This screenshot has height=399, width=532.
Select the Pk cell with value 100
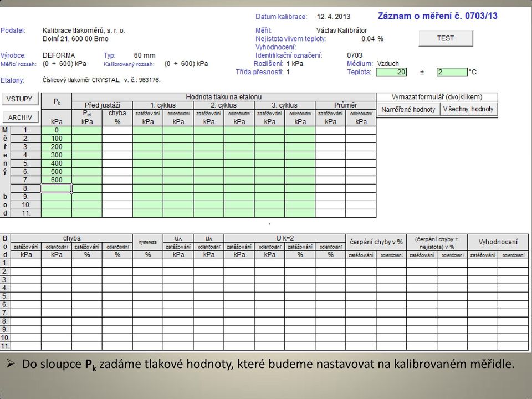pyautogui.click(x=57, y=139)
